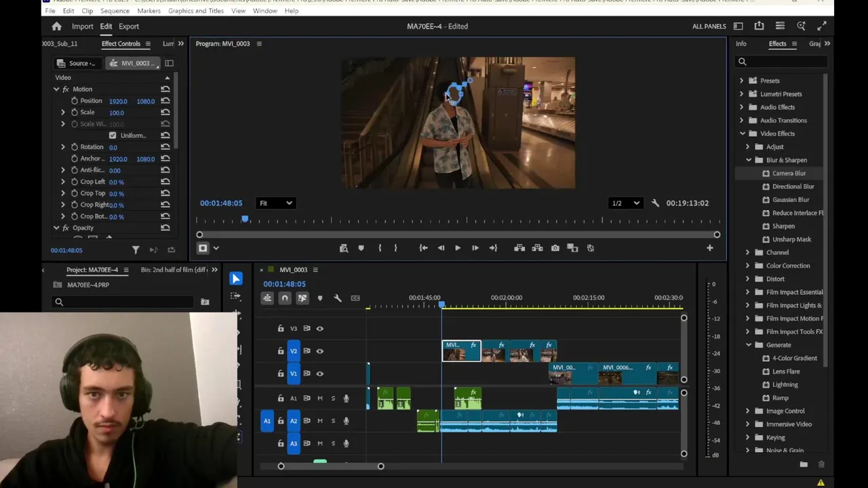This screenshot has height=488, width=868.
Task: Collapse the Blur & Sharpen folder
Action: 749,160
